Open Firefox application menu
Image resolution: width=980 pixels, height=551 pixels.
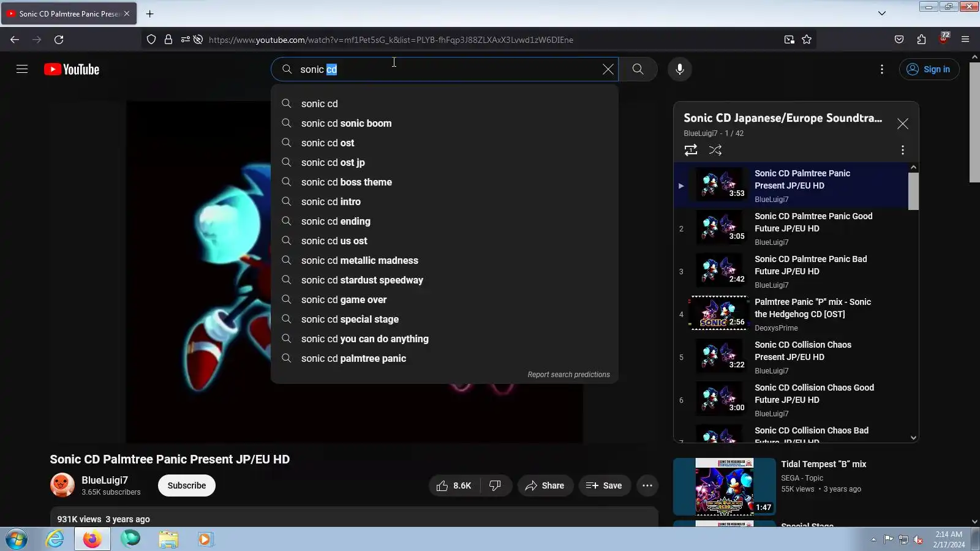tap(965, 40)
